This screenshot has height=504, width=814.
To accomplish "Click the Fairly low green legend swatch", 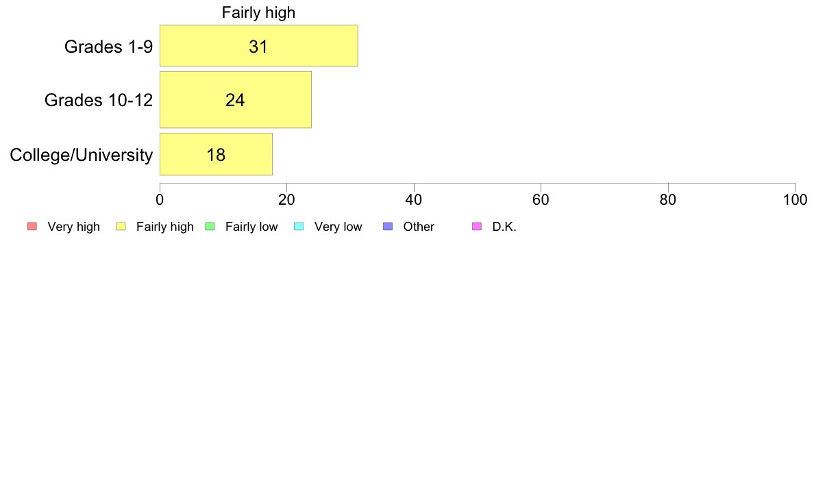I will coord(210,226).
